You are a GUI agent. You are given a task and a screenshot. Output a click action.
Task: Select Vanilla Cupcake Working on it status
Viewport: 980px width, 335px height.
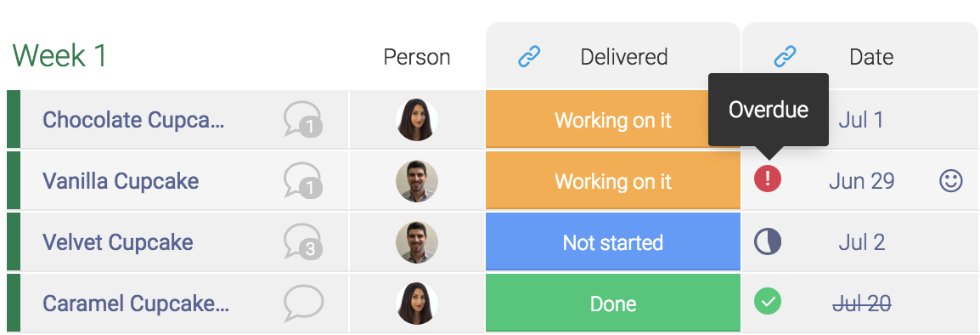pos(612,180)
